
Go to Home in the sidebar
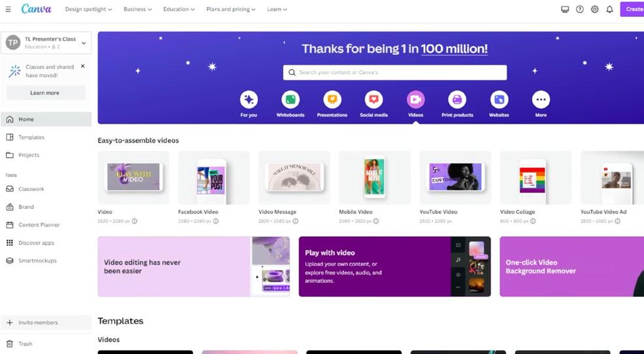46,119
